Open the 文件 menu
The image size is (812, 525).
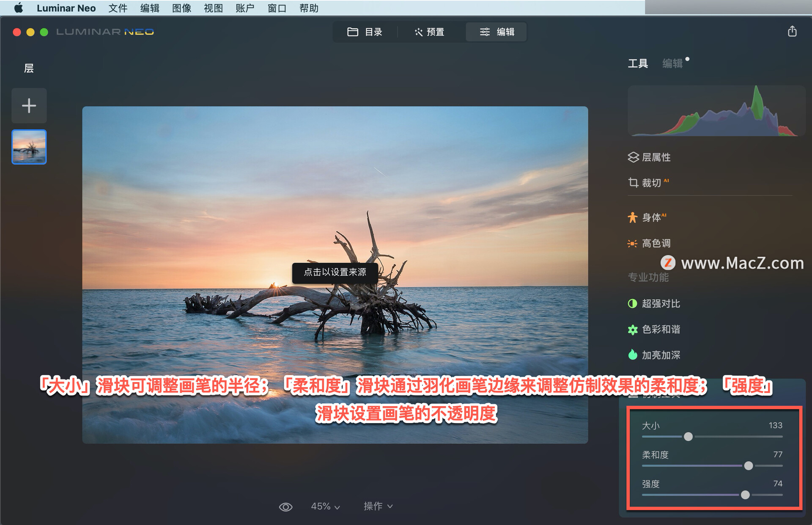(118, 8)
